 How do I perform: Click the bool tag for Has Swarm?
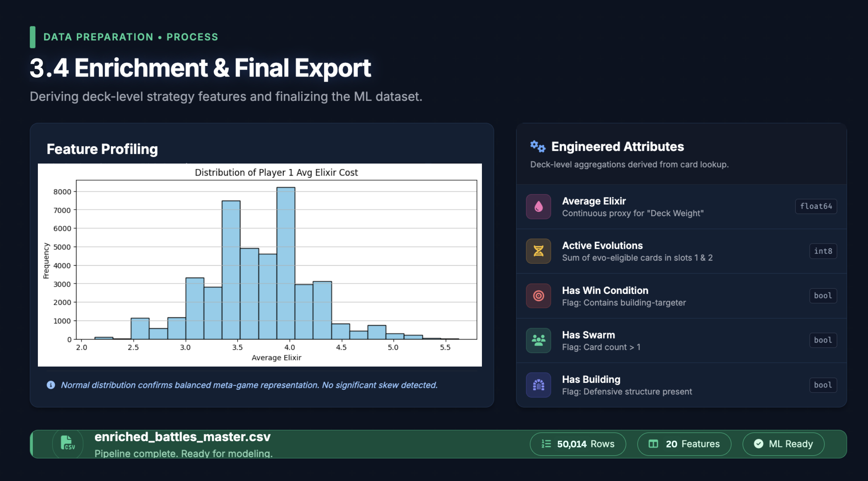click(823, 340)
